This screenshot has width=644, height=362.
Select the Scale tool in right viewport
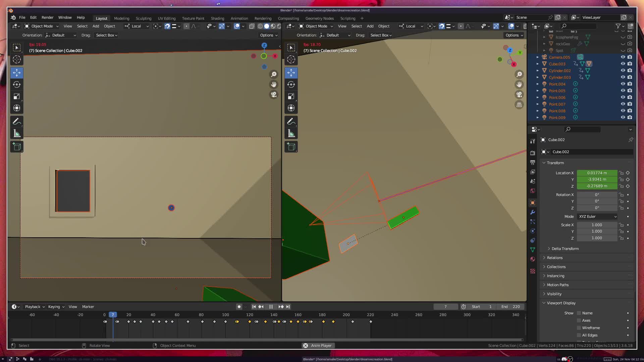[x=291, y=97]
